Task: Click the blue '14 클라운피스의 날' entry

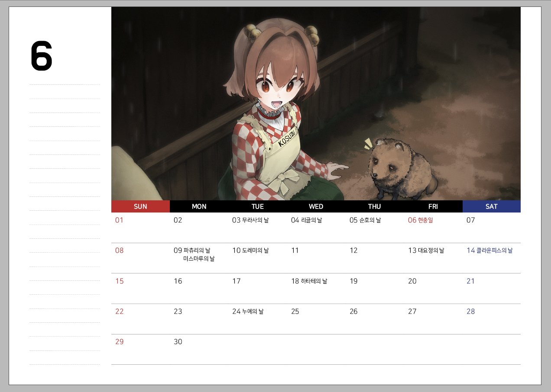Action: 489,251
